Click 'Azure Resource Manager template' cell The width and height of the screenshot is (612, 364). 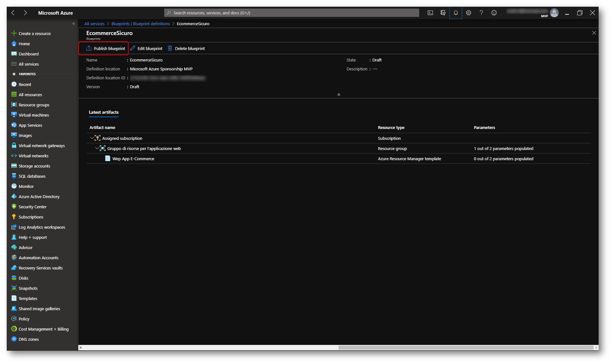click(409, 158)
